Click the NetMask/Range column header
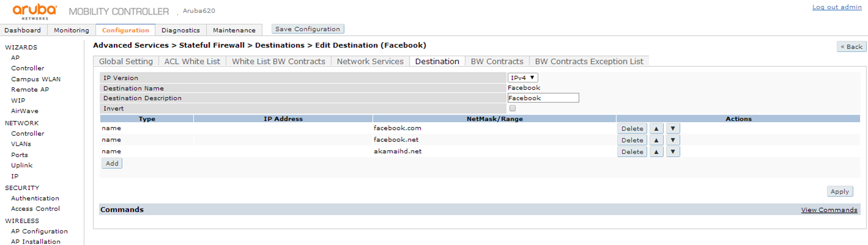The image size is (868, 245). pyautogui.click(x=495, y=119)
